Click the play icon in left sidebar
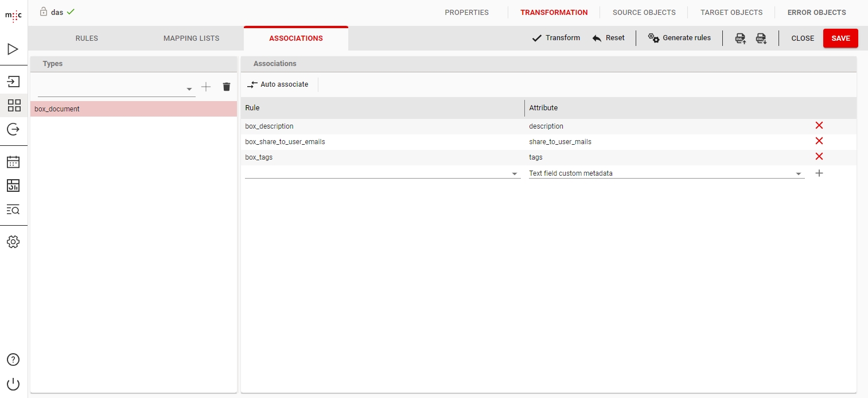 [x=13, y=49]
